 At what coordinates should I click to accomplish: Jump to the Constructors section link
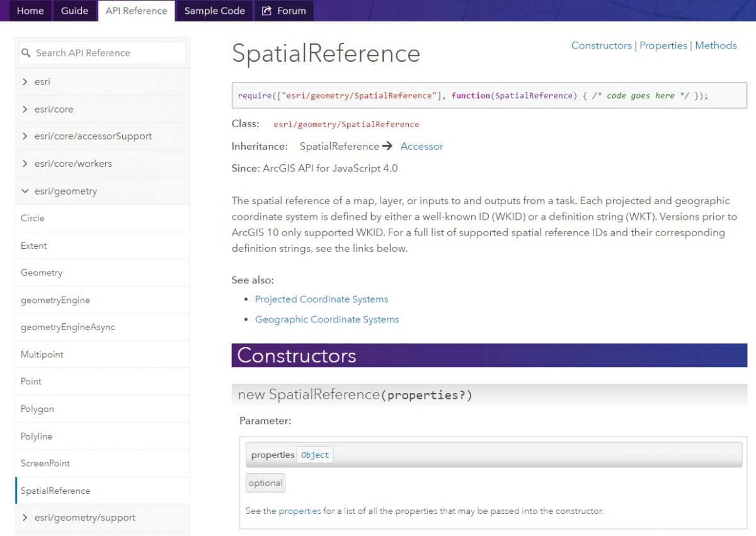point(601,45)
